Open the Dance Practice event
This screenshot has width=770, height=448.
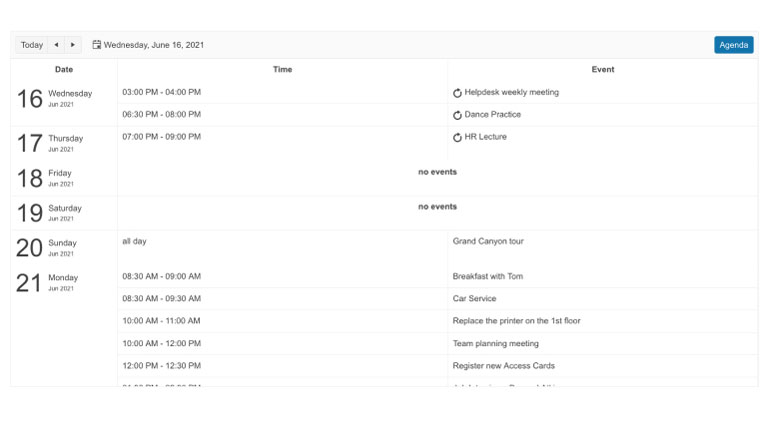click(x=493, y=114)
